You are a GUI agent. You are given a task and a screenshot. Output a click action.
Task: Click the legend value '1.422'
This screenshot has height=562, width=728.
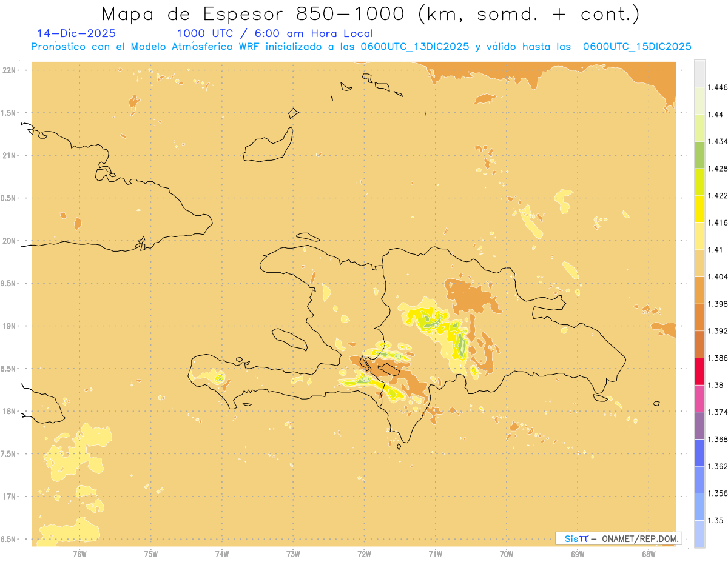click(718, 195)
